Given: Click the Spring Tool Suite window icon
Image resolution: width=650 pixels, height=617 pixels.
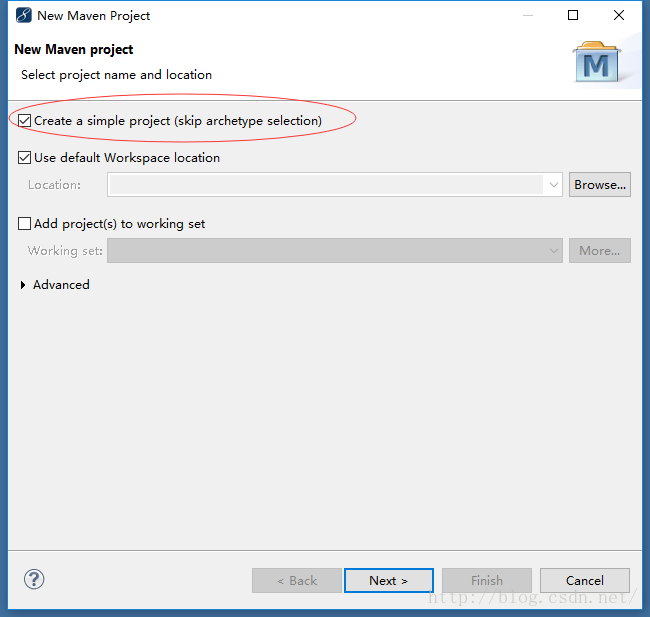Looking at the screenshot, I should (x=23, y=16).
